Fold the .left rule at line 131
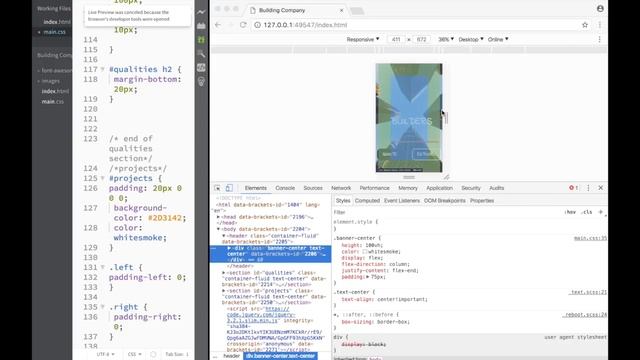 (102, 267)
